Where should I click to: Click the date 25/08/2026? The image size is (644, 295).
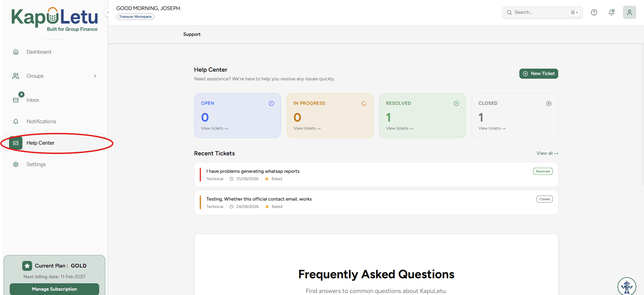coord(247,179)
